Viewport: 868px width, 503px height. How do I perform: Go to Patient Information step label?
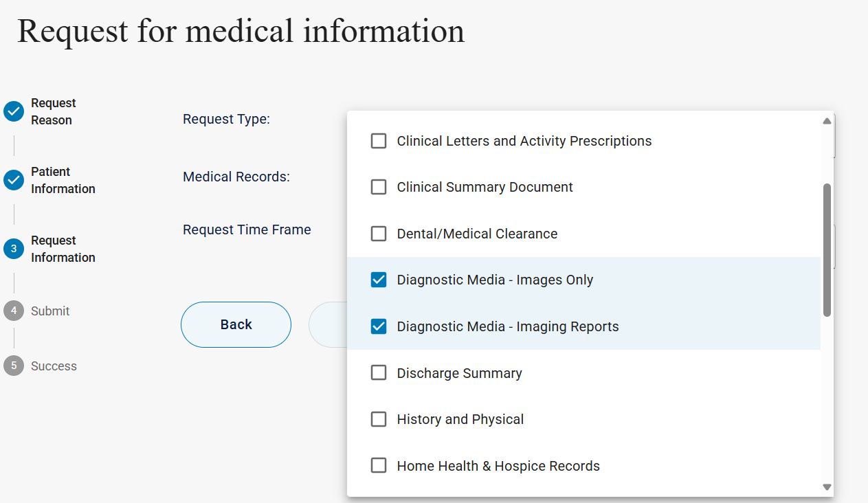point(63,180)
